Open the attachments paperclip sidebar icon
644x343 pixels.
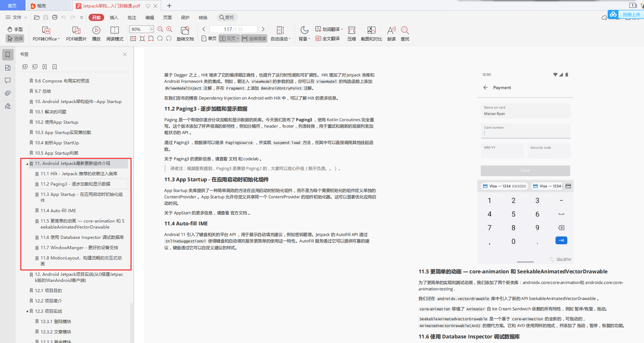pyautogui.click(x=8, y=93)
